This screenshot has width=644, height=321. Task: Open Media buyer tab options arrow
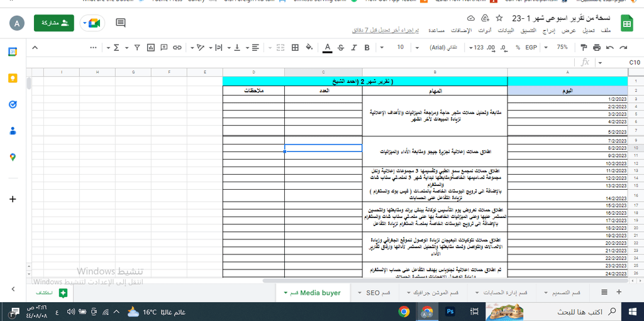285,293
